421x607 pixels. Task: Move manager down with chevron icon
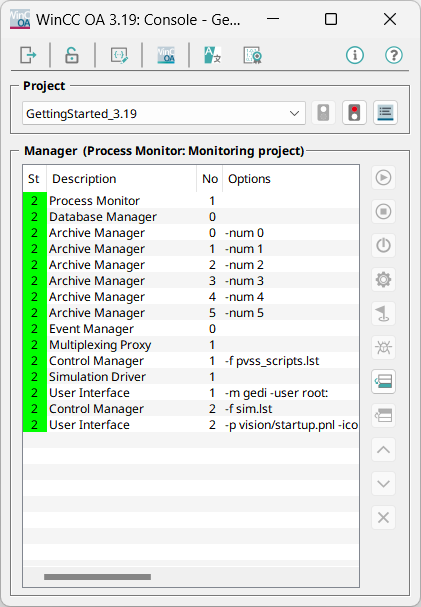(383, 484)
